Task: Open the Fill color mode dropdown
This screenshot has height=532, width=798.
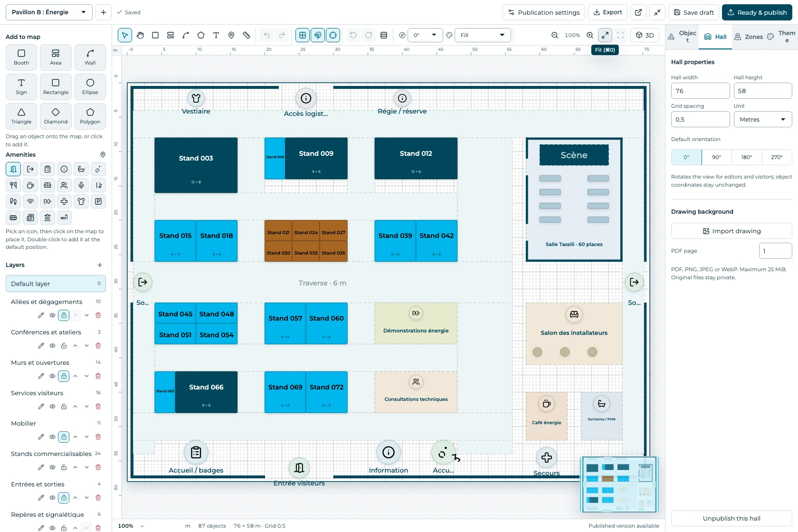Action: [483, 35]
